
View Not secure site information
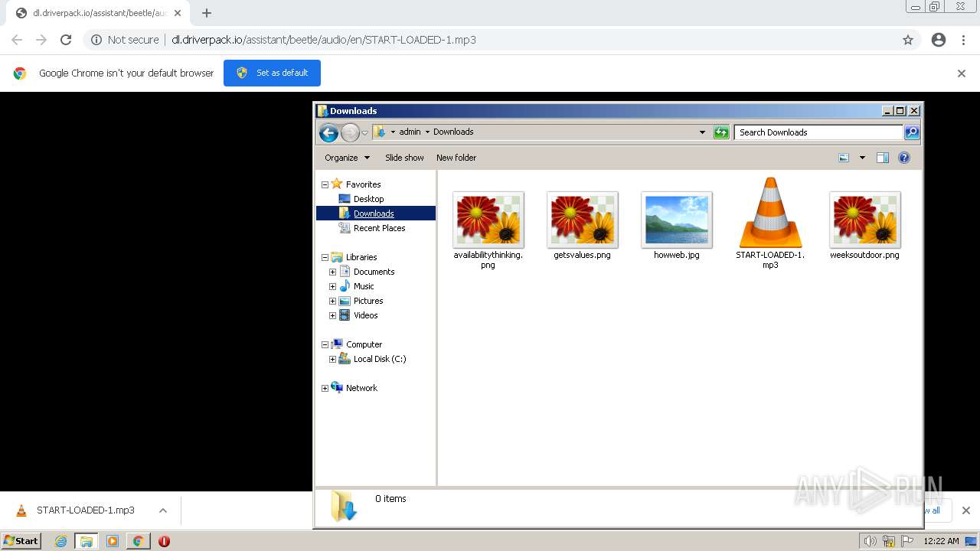click(125, 40)
